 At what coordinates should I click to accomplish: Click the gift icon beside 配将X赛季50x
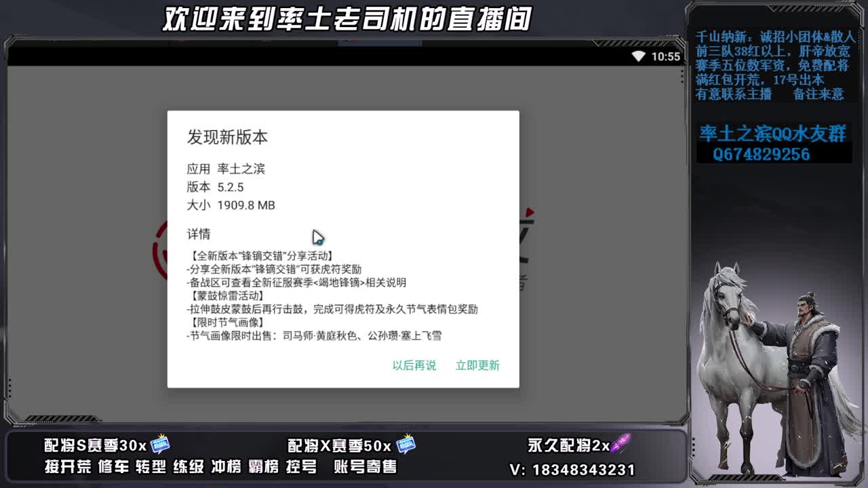[406, 444]
